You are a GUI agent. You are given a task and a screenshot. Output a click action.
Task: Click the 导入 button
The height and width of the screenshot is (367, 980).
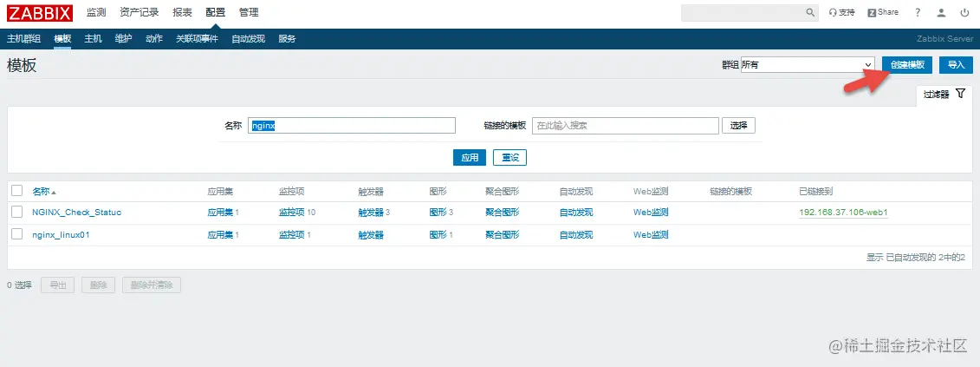coord(957,64)
